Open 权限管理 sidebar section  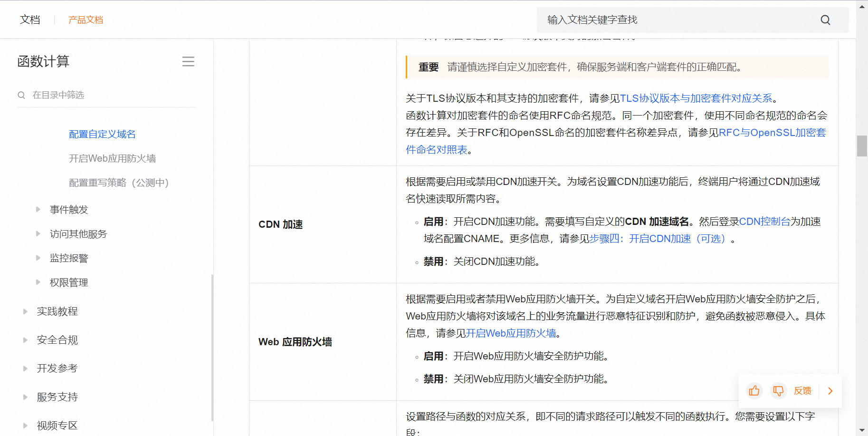[69, 282]
